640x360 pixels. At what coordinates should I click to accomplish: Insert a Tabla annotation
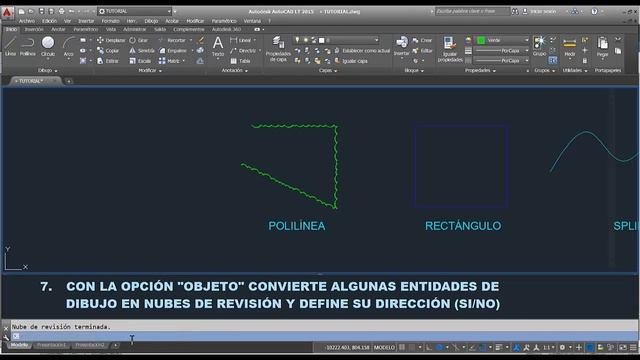[240, 61]
